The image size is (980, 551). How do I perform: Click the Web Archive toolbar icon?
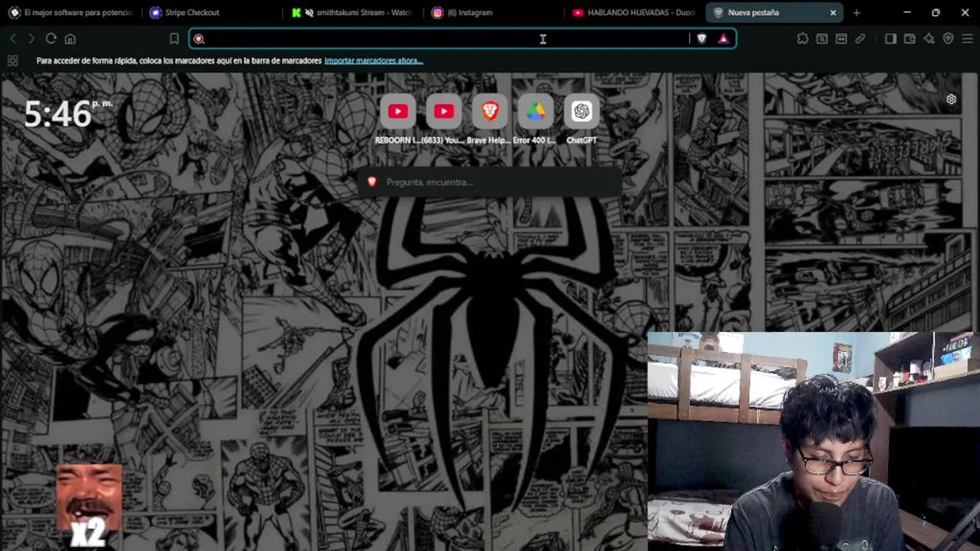point(841,39)
